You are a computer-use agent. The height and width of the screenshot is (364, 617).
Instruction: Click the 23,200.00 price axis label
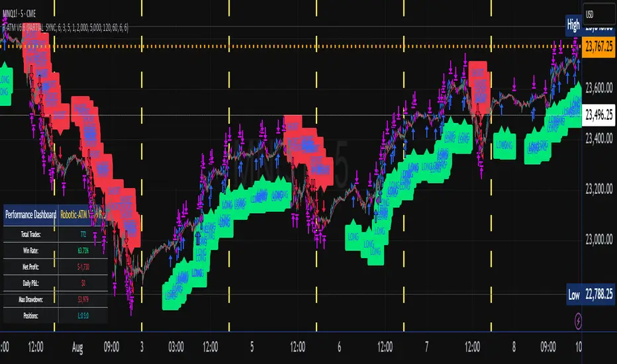tap(598, 189)
